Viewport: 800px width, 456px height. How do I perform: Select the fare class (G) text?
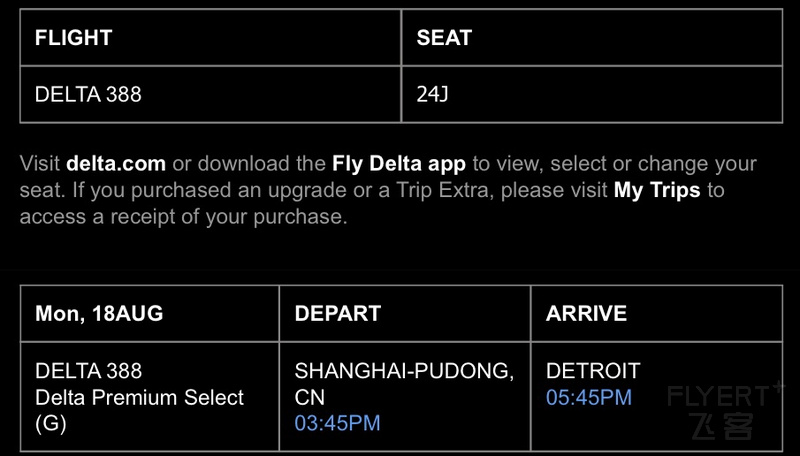(x=51, y=423)
